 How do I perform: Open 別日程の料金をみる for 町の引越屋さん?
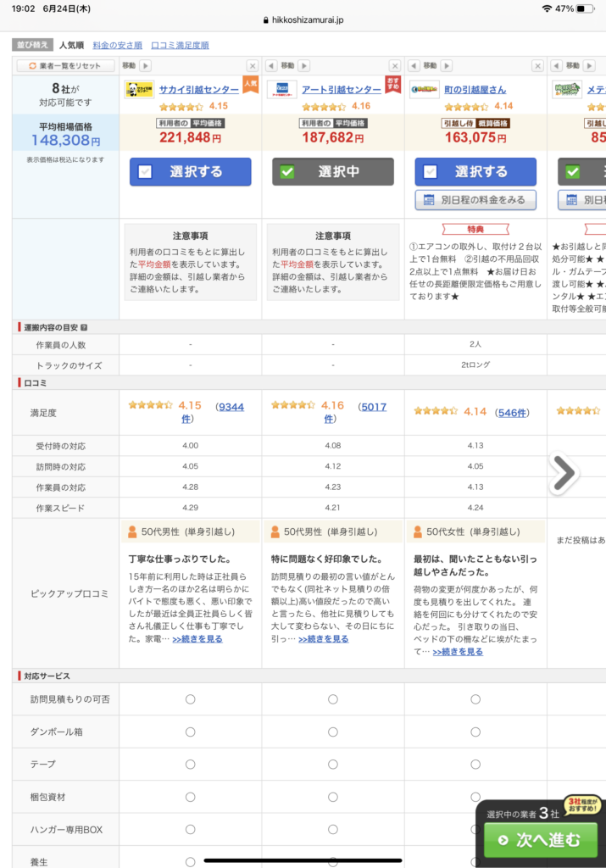476,200
